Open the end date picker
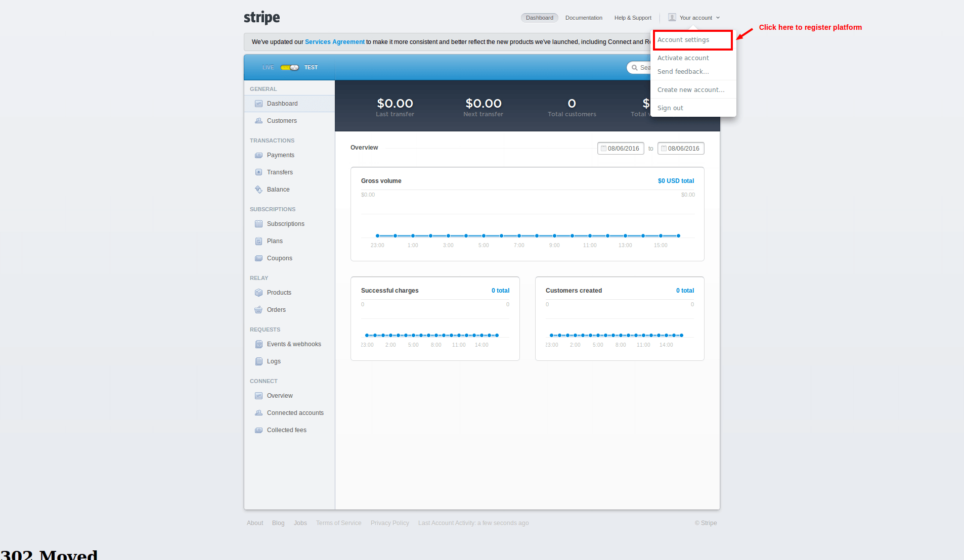This screenshot has width=964, height=560. tap(681, 149)
